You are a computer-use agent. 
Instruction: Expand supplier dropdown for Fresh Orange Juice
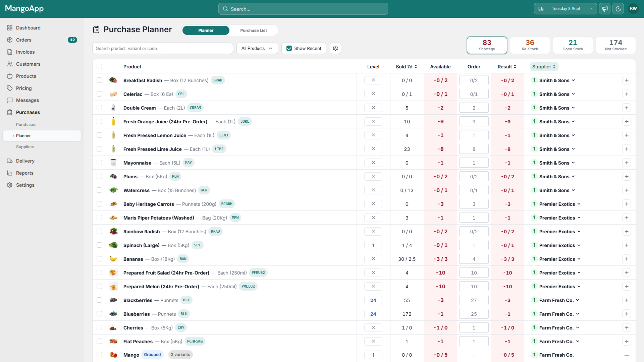tap(573, 121)
